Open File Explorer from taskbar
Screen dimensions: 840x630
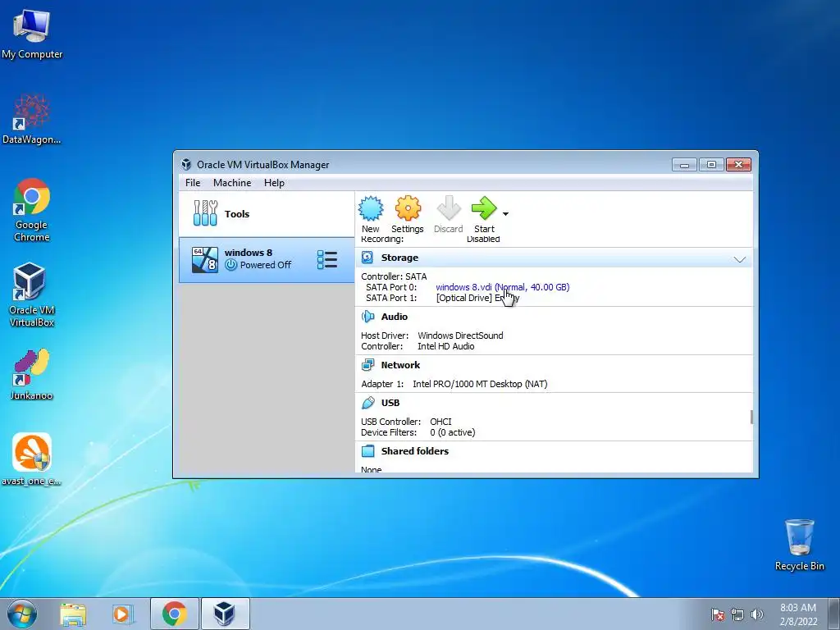(x=73, y=614)
